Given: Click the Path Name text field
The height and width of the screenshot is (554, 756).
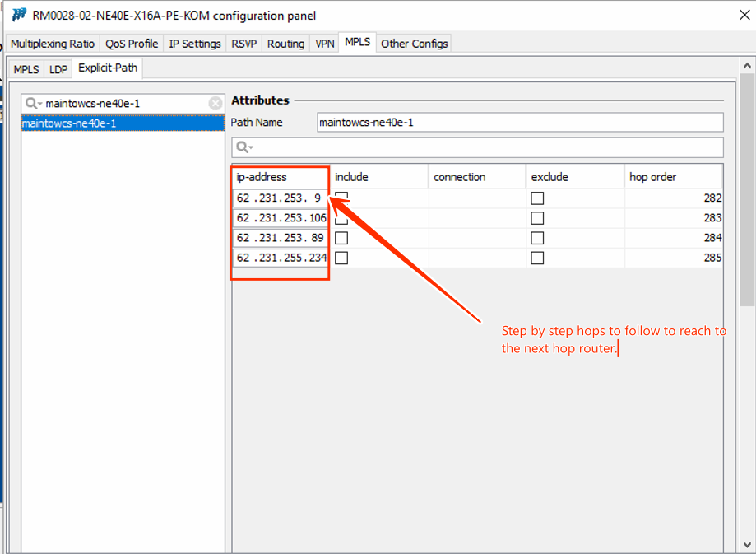Looking at the screenshot, I should (519, 123).
